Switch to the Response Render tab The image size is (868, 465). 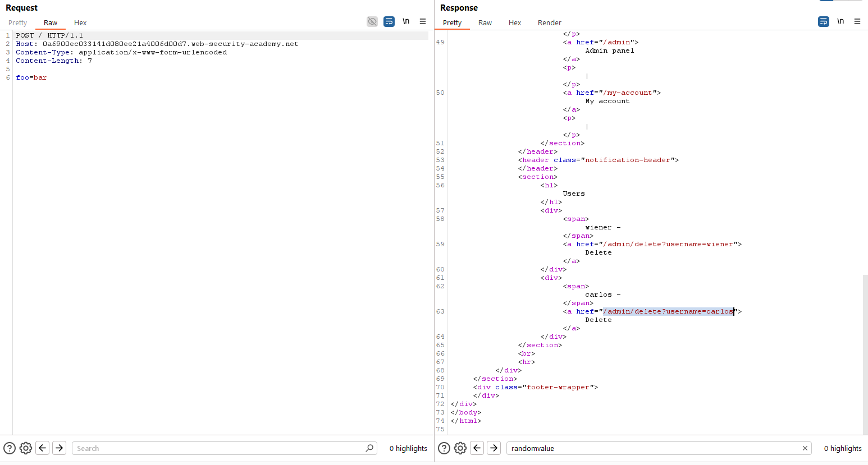click(x=549, y=23)
